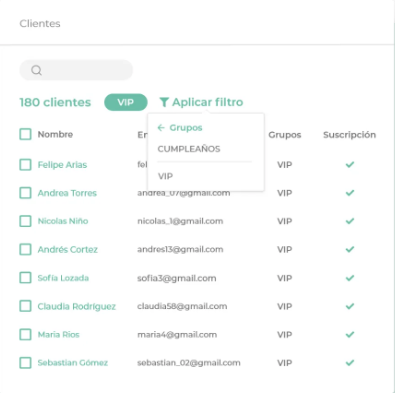The image size is (395, 393).
Task: Click Claudia Rodríguez subscription checkmark
Action: click(x=350, y=306)
